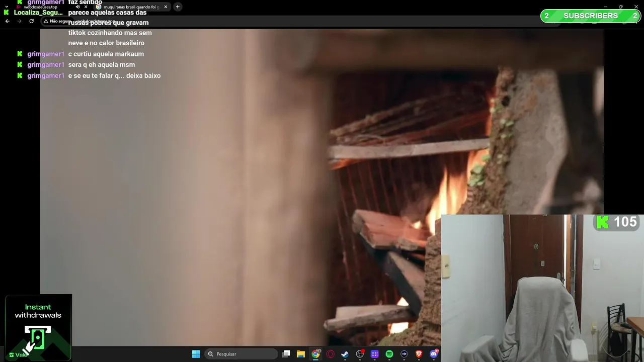This screenshot has height=362, width=644.
Task: Click the Não seguro site info chip
Action: click(57, 21)
